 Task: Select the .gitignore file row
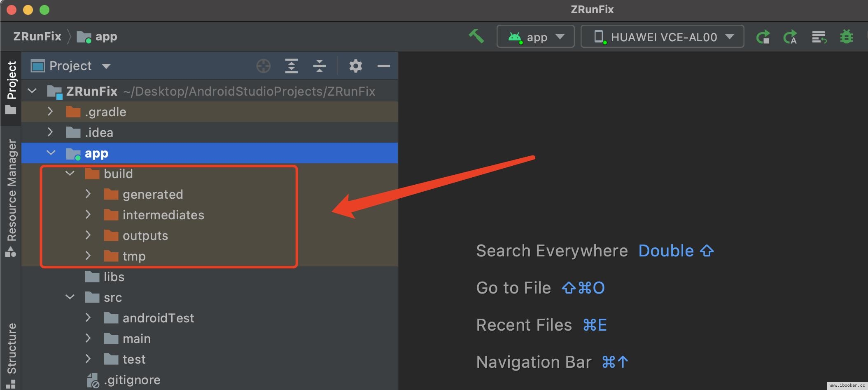click(210, 380)
